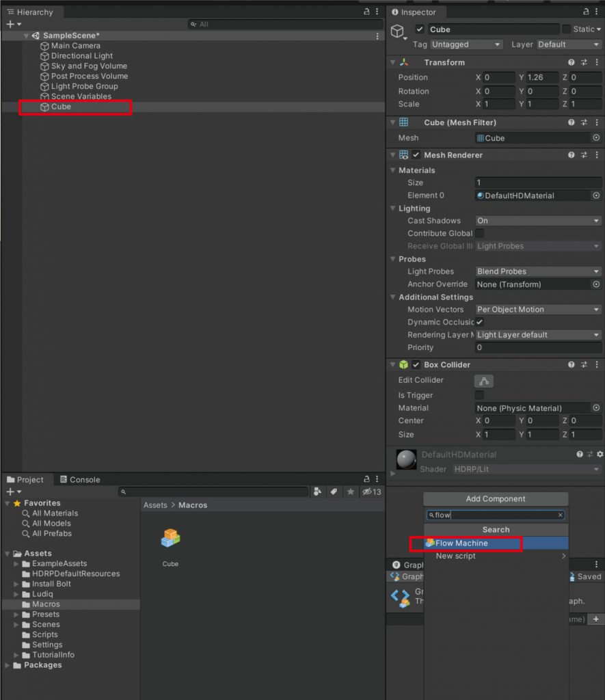This screenshot has height=700, width=605.
Task: Select All Materials under Favorites
Action: point(55,513)
